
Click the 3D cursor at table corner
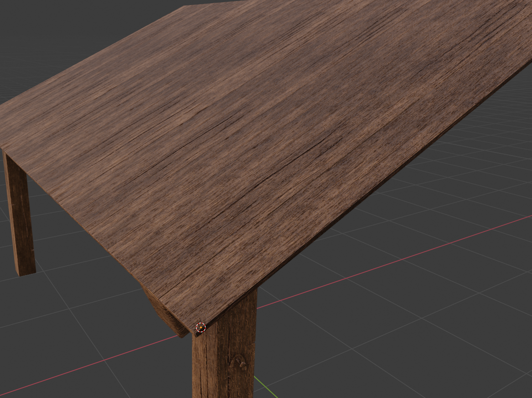[201, 327]
